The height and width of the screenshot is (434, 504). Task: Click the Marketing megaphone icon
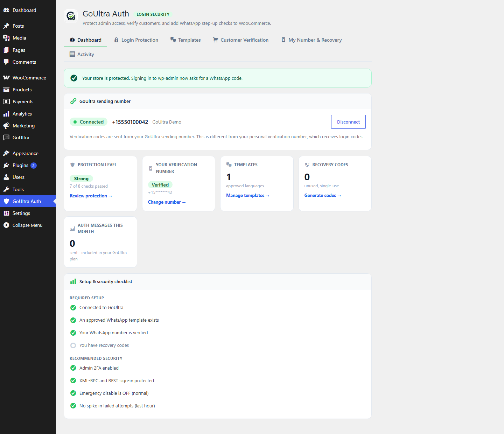(6, 126)
